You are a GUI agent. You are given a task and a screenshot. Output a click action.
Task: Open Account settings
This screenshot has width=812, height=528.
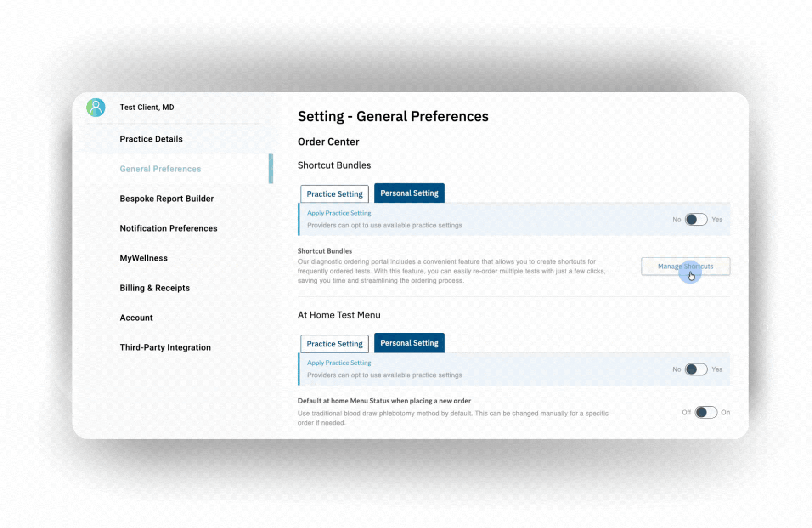tap(136, 318)
